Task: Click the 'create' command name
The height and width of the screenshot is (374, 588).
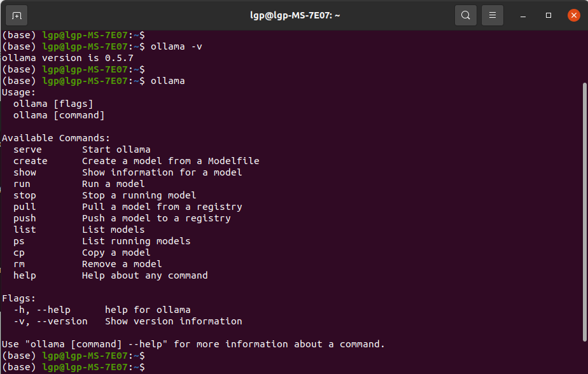Action: pos(31,161)
